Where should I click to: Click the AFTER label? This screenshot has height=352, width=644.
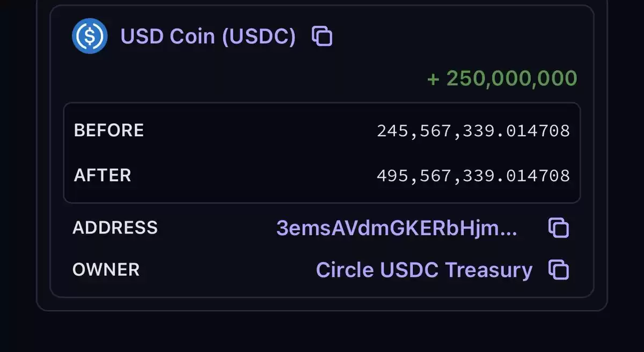point(103,175)
